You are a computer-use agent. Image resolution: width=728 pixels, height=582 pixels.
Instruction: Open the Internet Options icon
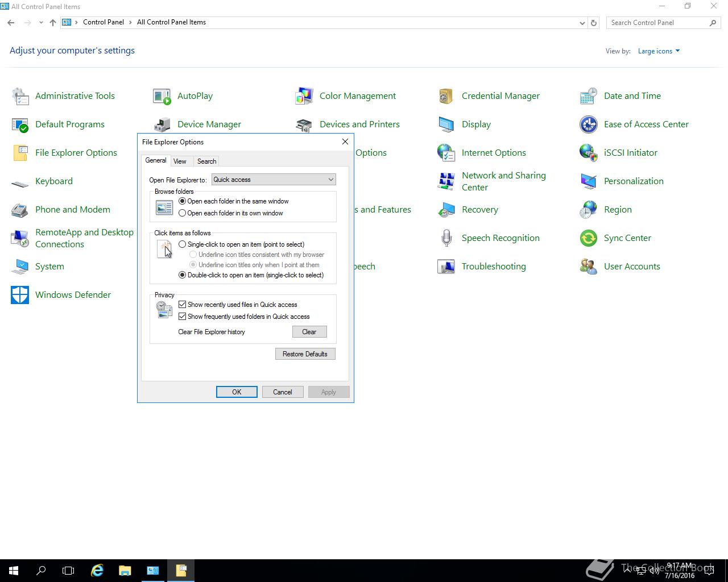click(446, 153)
